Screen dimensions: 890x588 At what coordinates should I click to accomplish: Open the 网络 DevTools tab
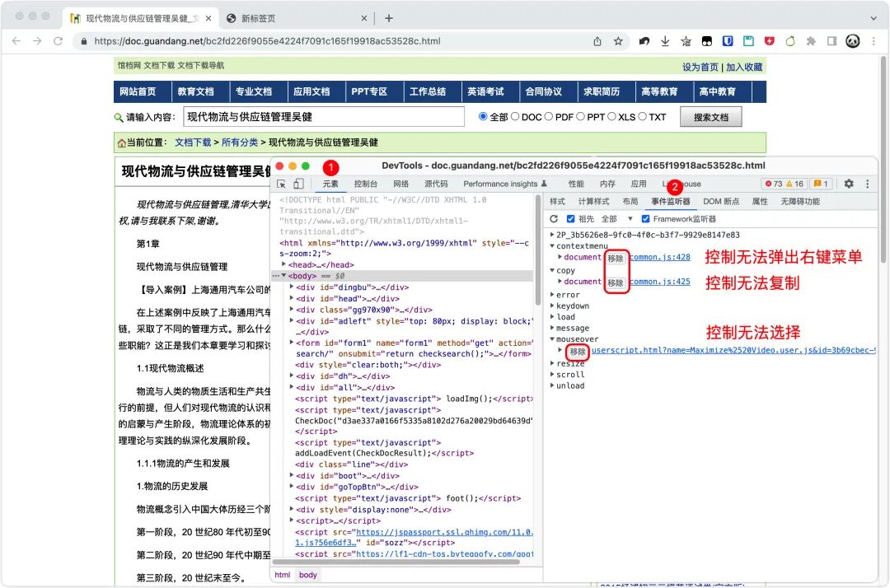[x=400, y=184]
